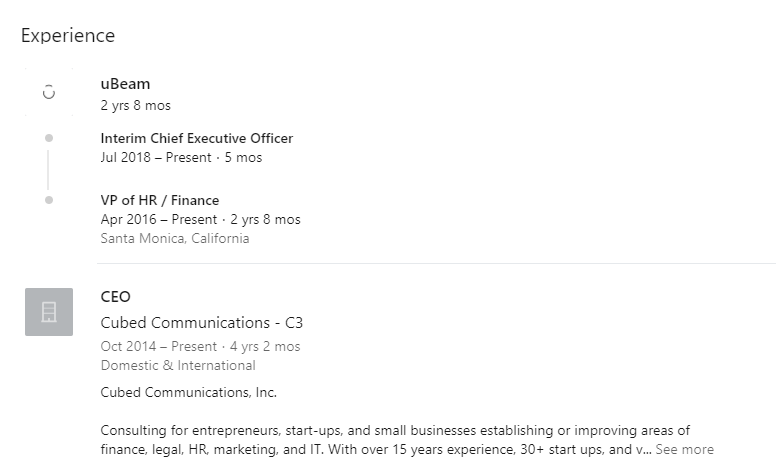
Task: Click the timeline dot beside VP of HR
Action: [x=49, y=200]
